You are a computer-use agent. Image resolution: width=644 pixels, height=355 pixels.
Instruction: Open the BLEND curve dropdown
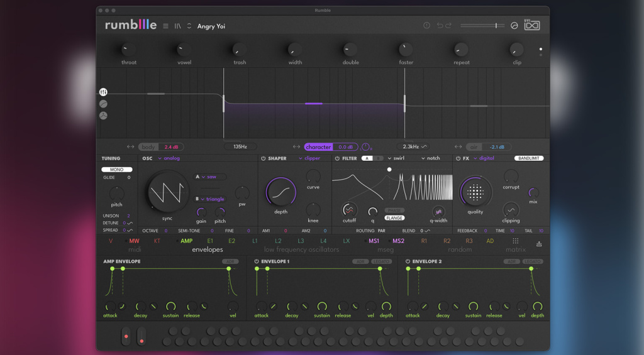click(x=427, y=231)
